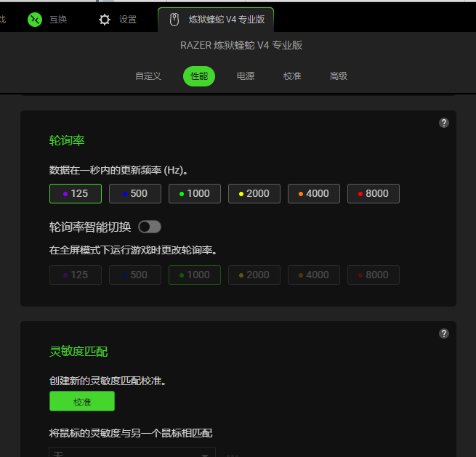Click the green 校准 button
The image size is (476, 457).
[x=82, y=401]
